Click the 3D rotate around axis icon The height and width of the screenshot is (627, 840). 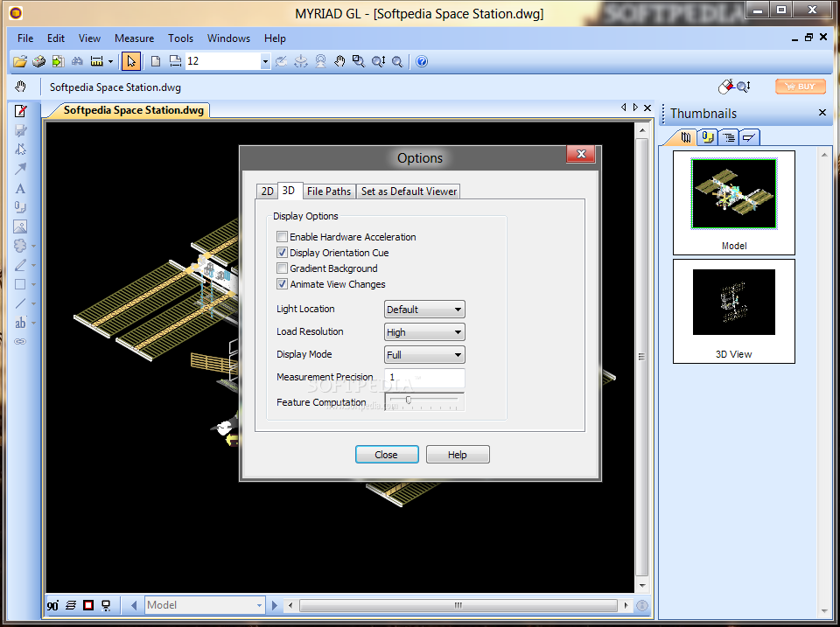tap(301, 61)
